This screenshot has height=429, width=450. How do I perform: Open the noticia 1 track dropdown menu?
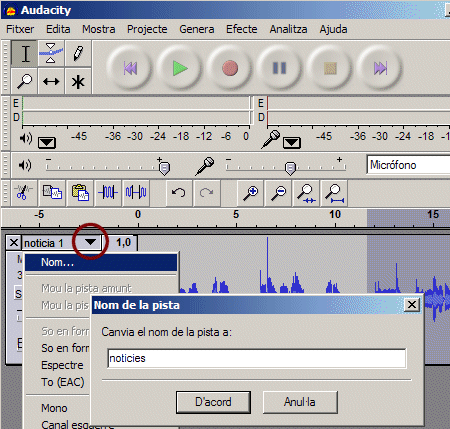point(90,242)
